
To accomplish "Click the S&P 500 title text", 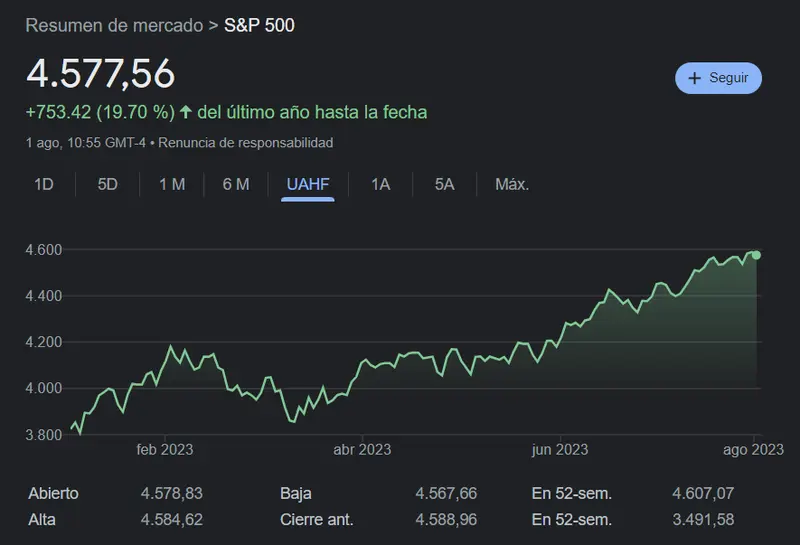I will coord(259,26).
